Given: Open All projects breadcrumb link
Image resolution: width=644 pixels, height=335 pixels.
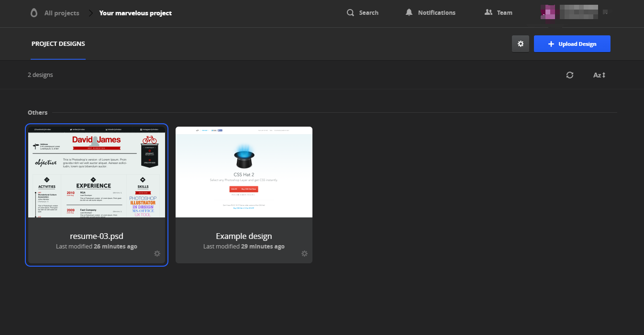Looking at the screenshot, I should pos(62,13).
